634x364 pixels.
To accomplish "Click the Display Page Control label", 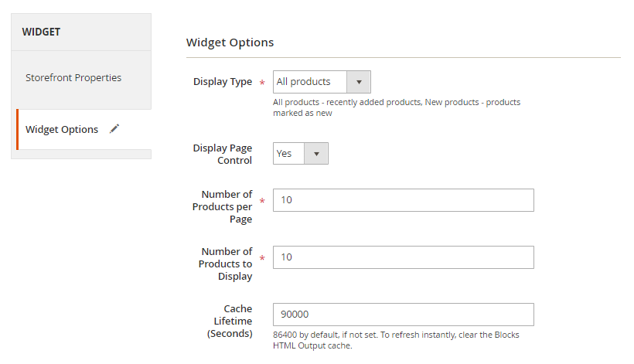I will [x=223, y=154].
